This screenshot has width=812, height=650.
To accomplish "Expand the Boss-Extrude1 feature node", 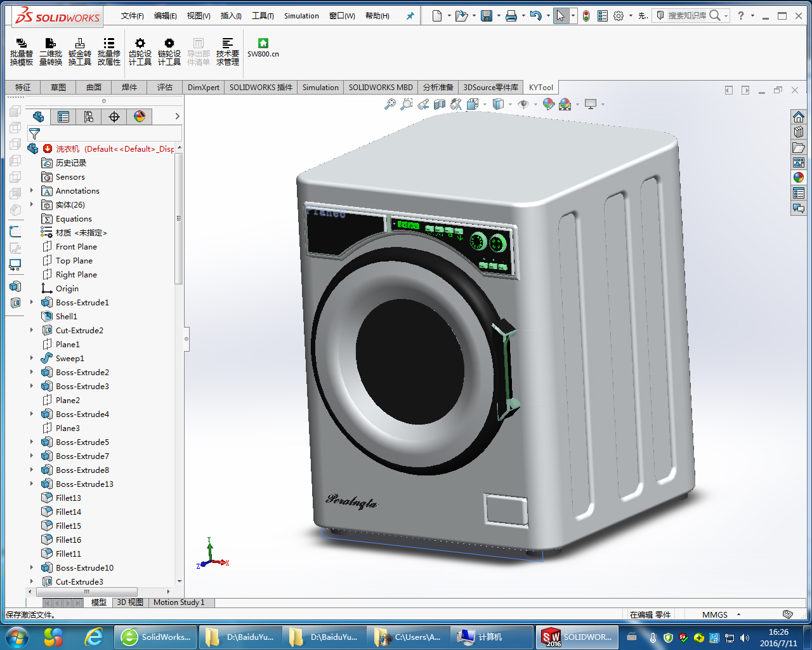I will pos(32,302).
